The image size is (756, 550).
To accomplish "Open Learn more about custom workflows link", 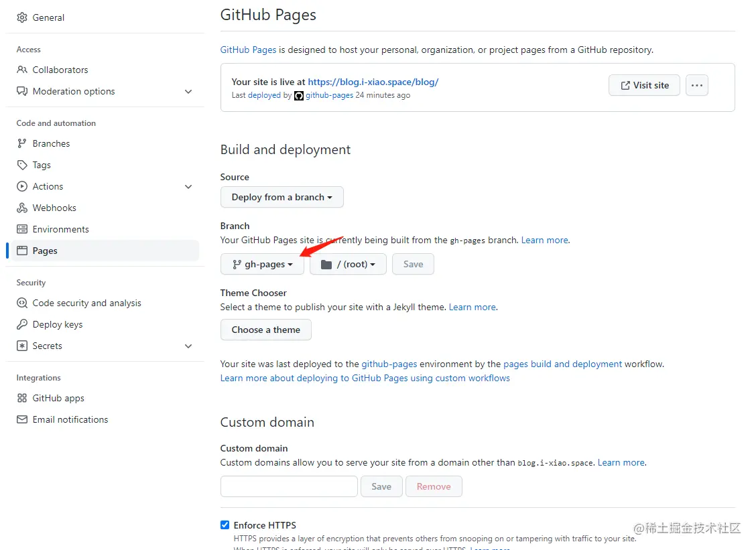I will [x=365, y=379].
